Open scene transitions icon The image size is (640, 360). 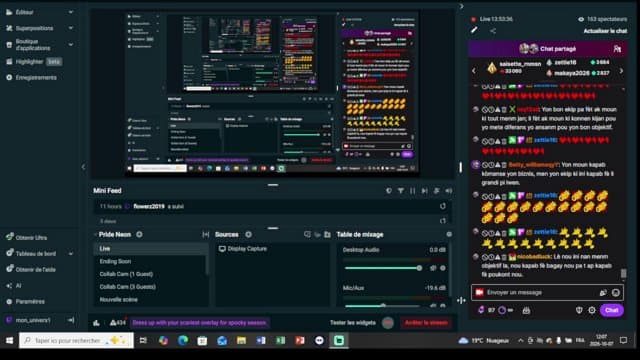click(x=206, y=235)
